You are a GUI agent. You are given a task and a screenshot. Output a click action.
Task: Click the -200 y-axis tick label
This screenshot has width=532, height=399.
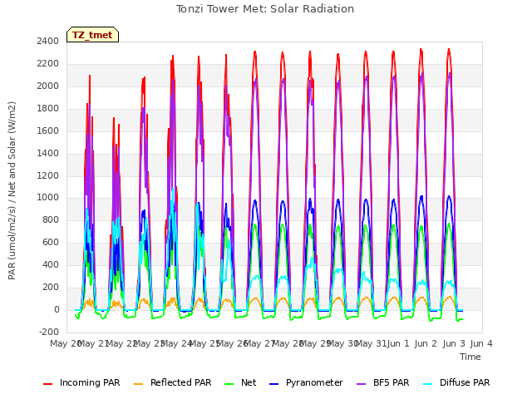pyautogui.click(x=49, y=332)
